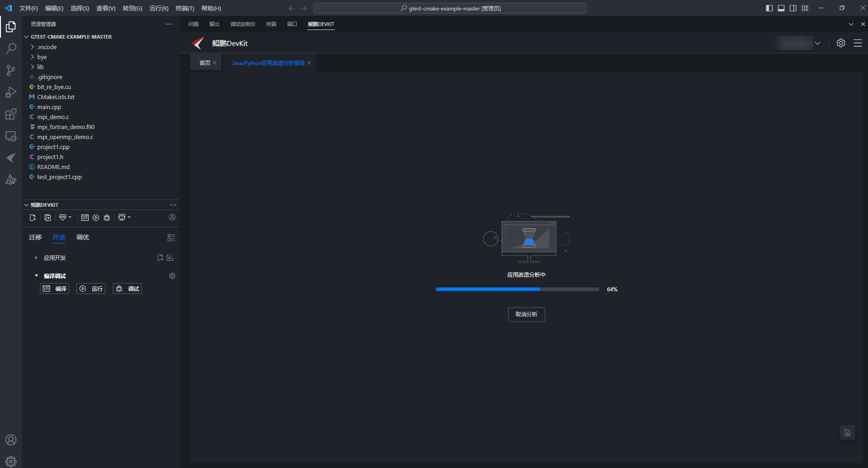Toggle secondary side bar layout

point(793,8)
